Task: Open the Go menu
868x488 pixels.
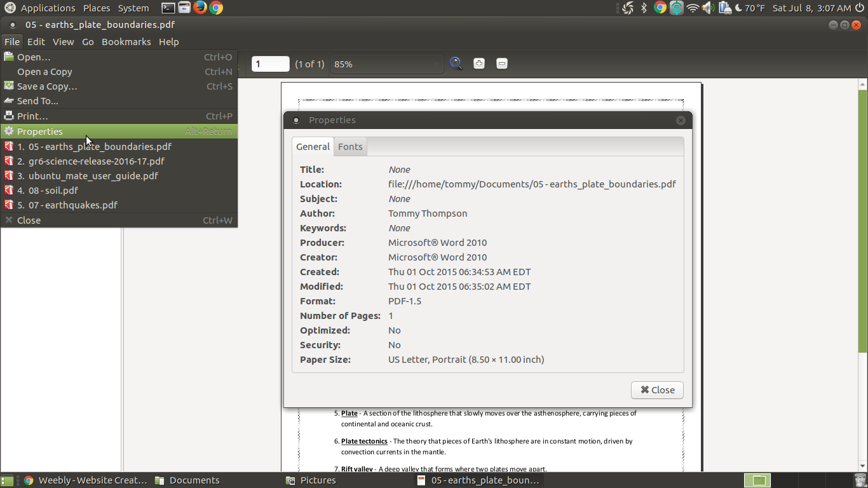Action: 88,41
